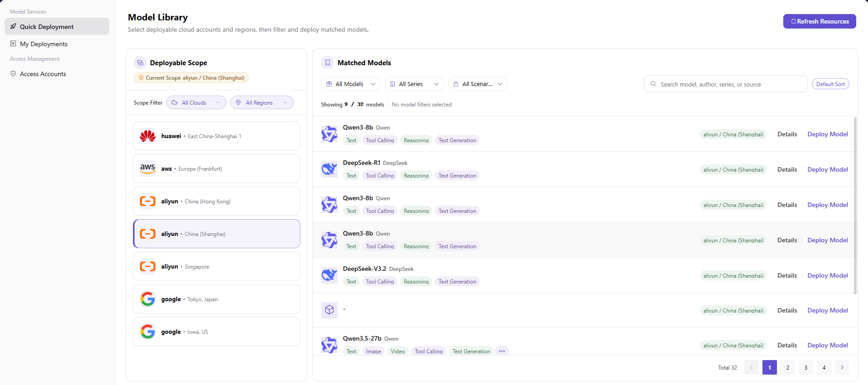Click the Current Scope aliyun / China (Shanghai) badge
The image size is (868, 385).
pyautogui.click(x=191, y=78)
